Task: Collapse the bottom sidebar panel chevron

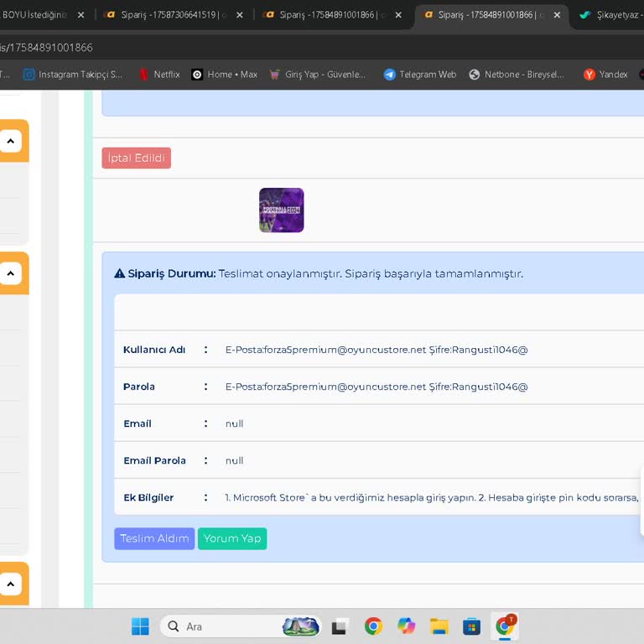Action: click(x=10, y=584)
